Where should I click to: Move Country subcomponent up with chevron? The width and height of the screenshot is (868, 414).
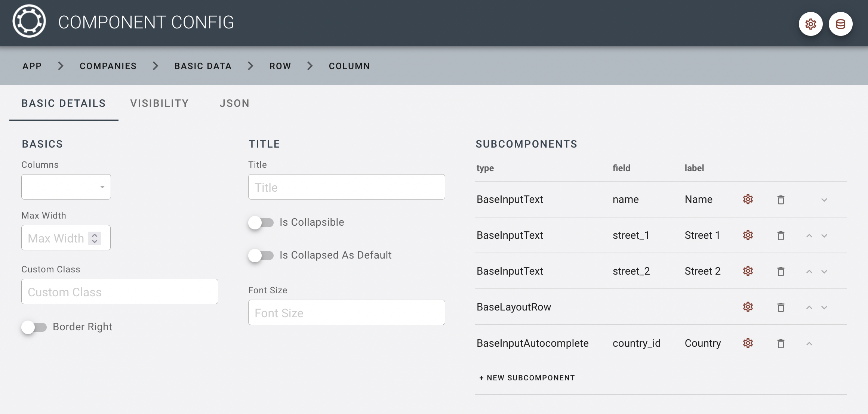[x=809, y=344]
